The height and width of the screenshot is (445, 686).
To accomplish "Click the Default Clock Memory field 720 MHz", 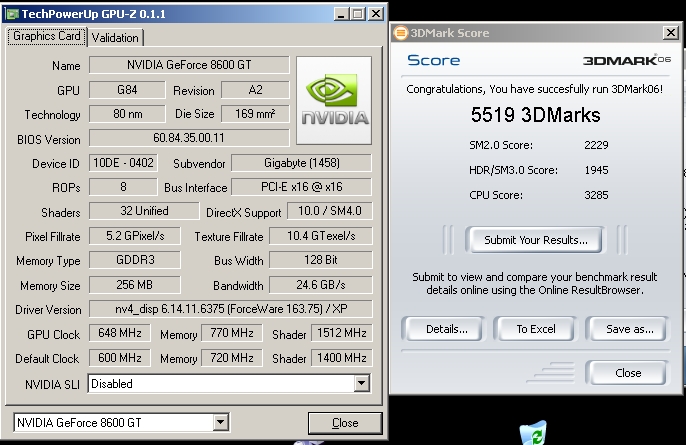I will point(231,358).
